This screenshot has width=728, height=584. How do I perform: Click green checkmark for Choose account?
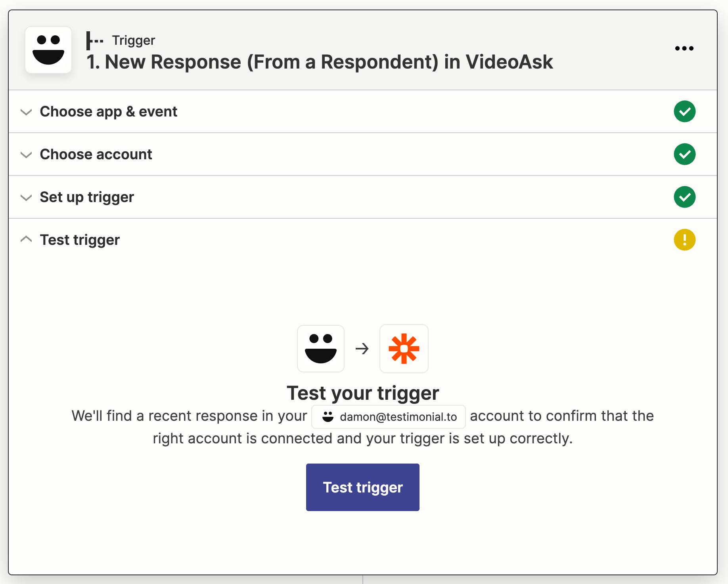684,154
